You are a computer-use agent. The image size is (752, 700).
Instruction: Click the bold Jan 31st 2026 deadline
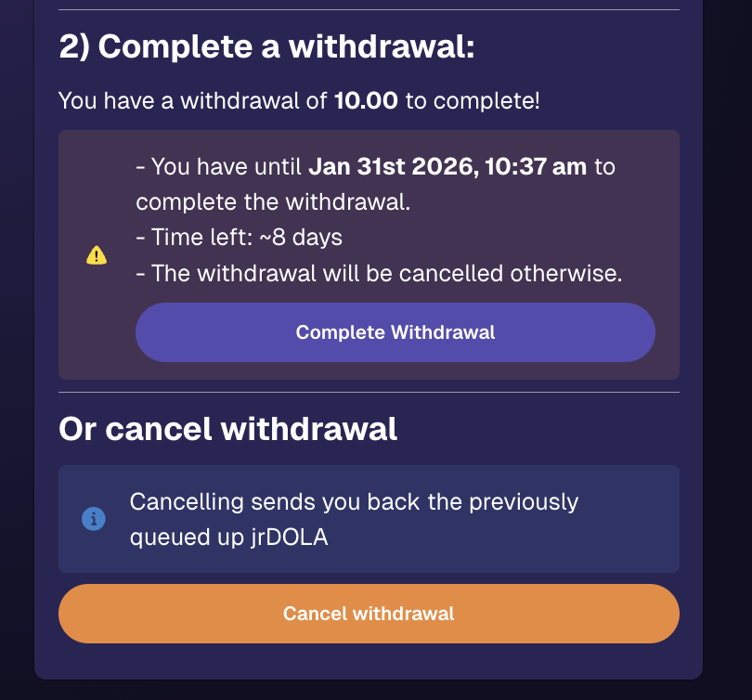[x=447, y=167]
